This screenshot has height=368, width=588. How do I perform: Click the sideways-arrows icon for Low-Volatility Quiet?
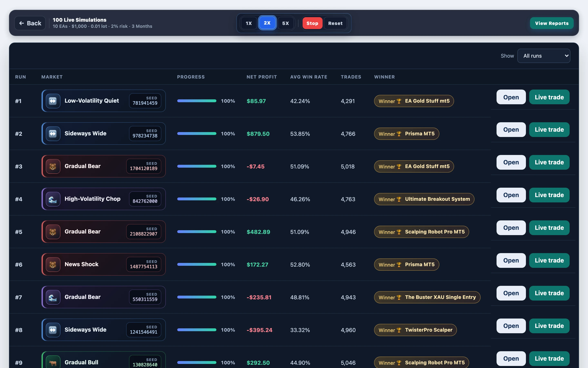[x=53, y=101]
